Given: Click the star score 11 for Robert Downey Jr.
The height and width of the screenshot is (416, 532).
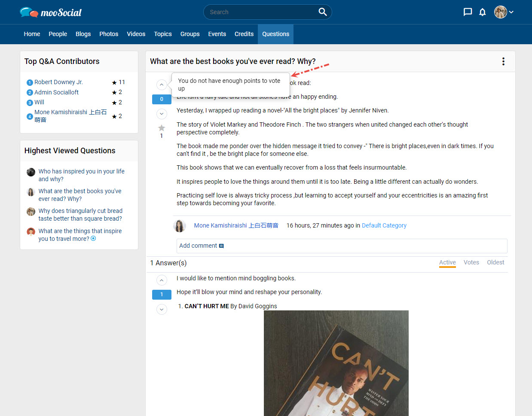Looking at the screenshot, I should coord(118,82).
